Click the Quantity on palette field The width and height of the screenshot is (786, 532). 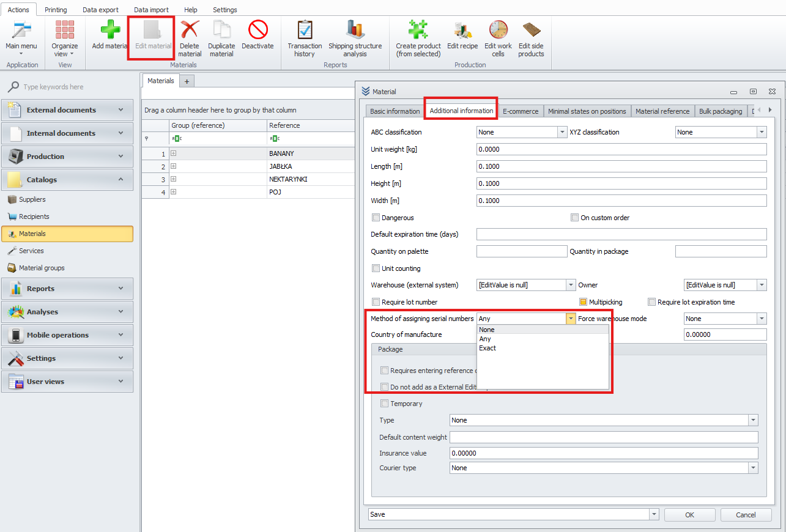click(522, 251)
